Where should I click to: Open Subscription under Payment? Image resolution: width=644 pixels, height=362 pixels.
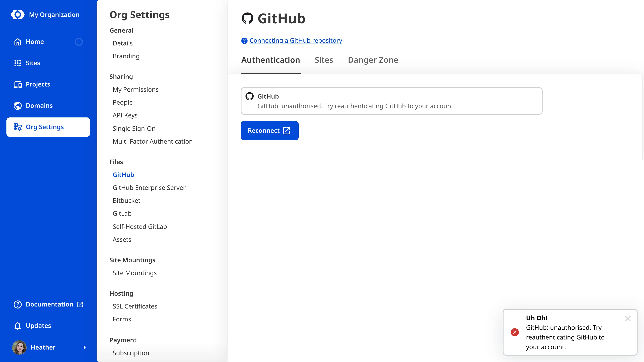click(x=131, y=353)
